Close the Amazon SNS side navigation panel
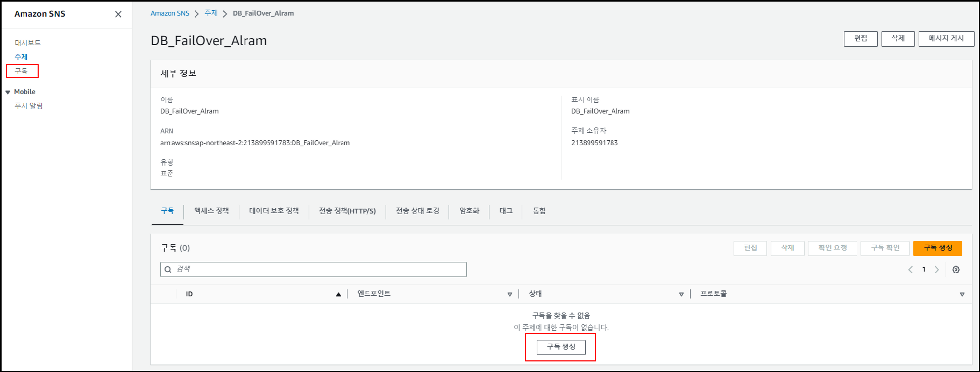Image resolution: width=980 pixels, height=372 pixels. point(118,14)
